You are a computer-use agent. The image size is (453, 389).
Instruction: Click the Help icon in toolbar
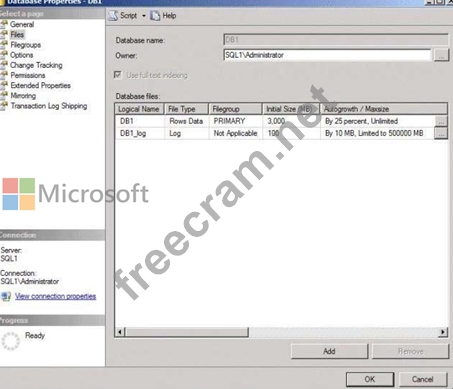[155, 16]
